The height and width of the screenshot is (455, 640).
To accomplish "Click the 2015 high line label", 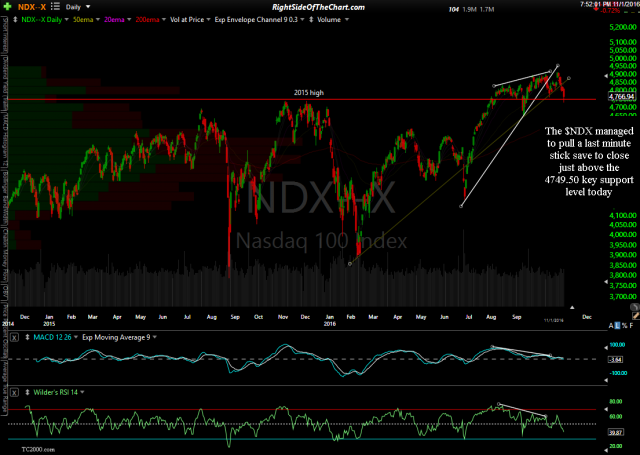I will tap(309, 93).
